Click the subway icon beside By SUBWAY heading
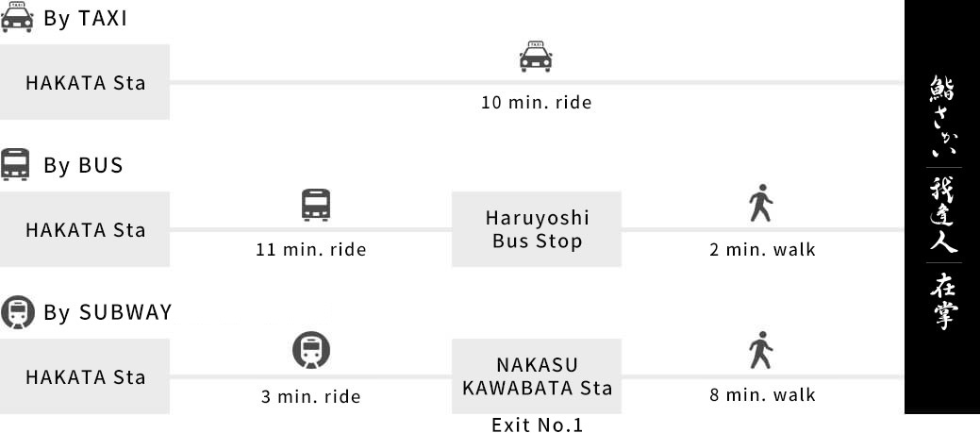Screen dimensions: 980x433 point(18,312)
